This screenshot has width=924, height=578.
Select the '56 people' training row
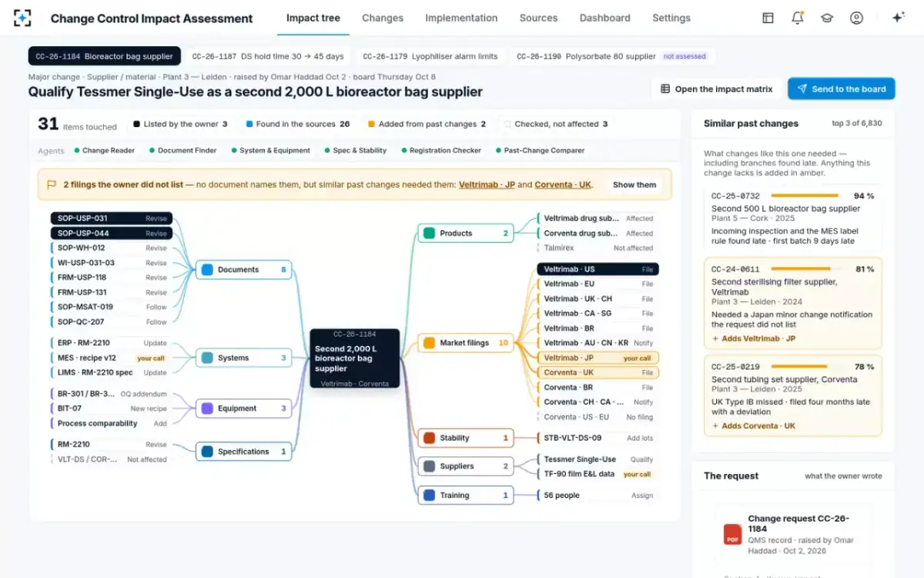click(x=598, y=496)
